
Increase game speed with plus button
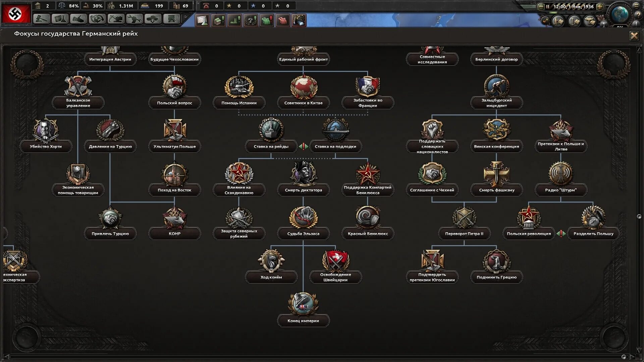click(x=600, y=6)
